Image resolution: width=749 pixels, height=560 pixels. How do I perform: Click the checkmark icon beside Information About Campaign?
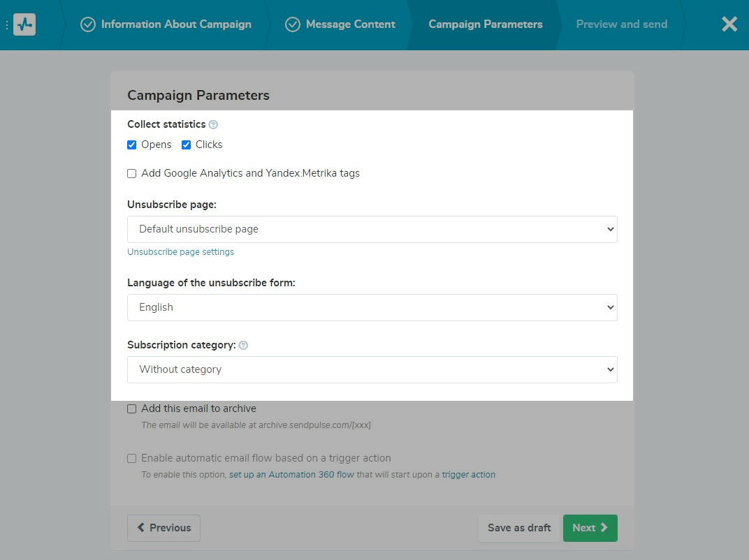click(x=88, y=24)
